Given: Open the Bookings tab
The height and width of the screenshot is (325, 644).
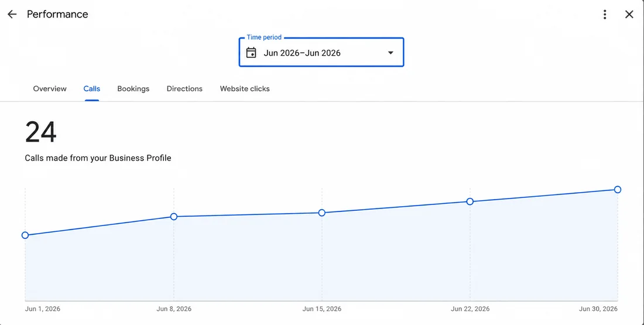Looking at the screenshot, I should click(133, 89).
